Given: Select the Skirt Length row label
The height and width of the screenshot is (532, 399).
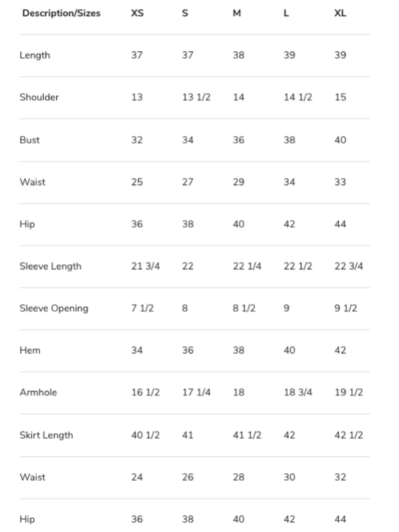Looking at the screenshot, I should tap(46, 435).
